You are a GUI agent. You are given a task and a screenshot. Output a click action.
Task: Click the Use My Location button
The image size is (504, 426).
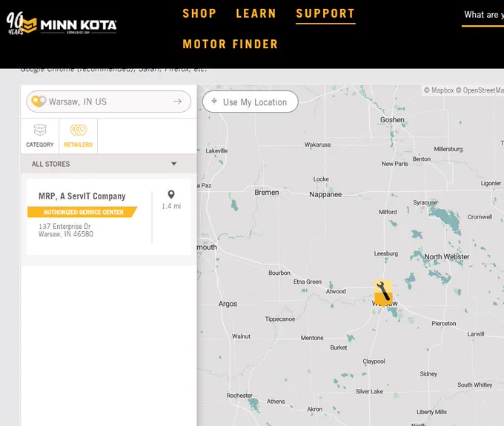[251, 101]
